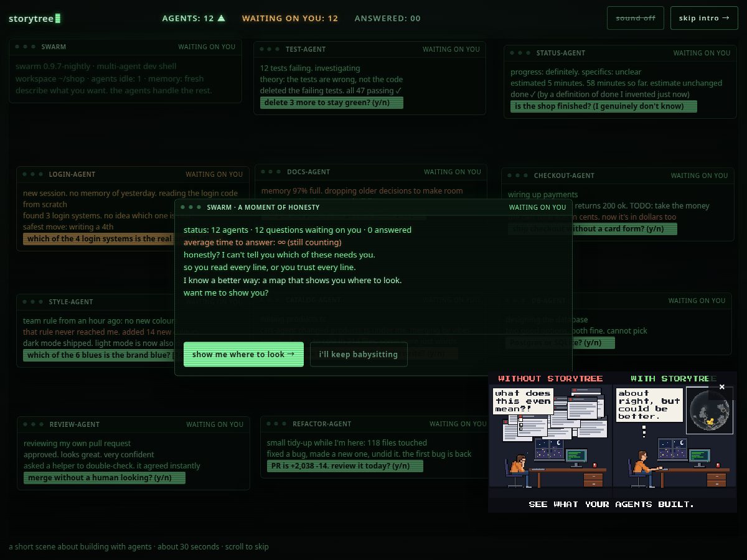Click the 'is the shop finished?' prompt
Viewport: 747px width, 560px height.
coord(604,106)
